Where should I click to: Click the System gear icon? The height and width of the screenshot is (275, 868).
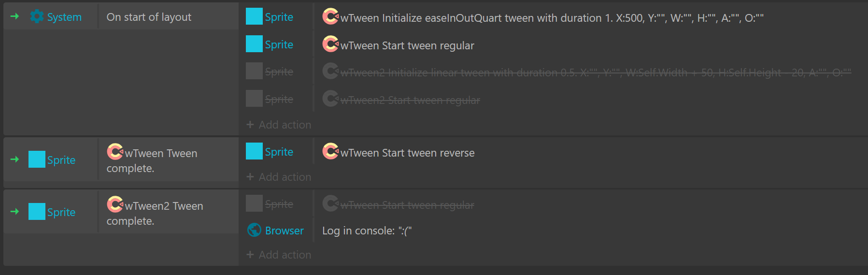coord(37,16)
